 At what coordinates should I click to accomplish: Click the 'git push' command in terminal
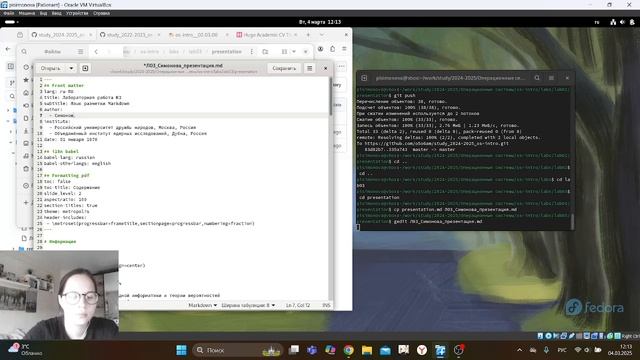pos(404,96)
